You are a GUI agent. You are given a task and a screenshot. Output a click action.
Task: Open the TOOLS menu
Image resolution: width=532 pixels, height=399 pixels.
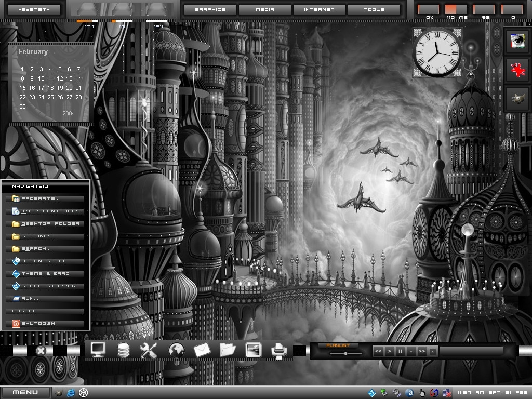pyautogui.click(x=374, y=9)
